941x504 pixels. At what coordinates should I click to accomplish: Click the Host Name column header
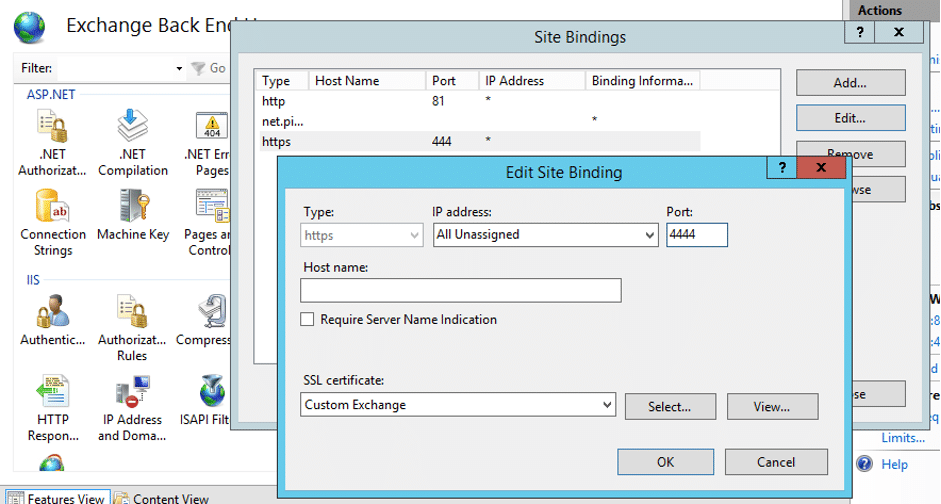pyautogui.click(x=367, y=80)
